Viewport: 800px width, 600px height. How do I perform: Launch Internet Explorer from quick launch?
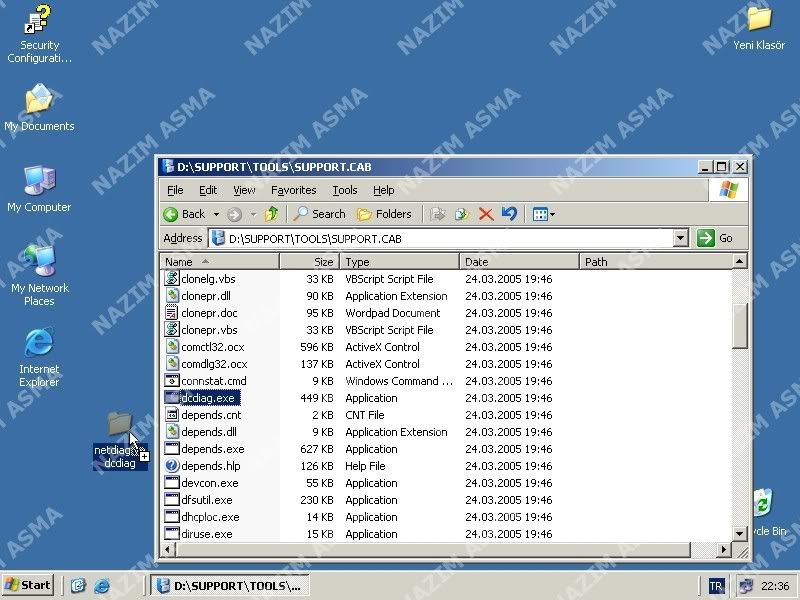point(102,585)
